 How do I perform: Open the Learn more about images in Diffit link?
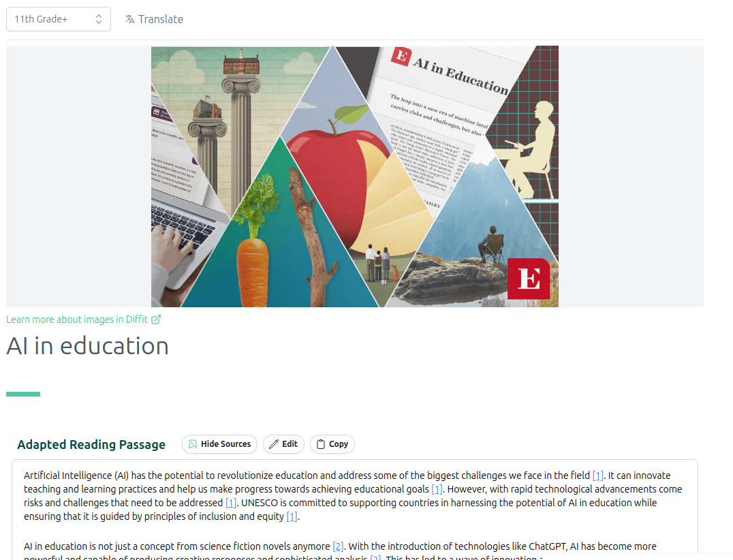[83, 320]
